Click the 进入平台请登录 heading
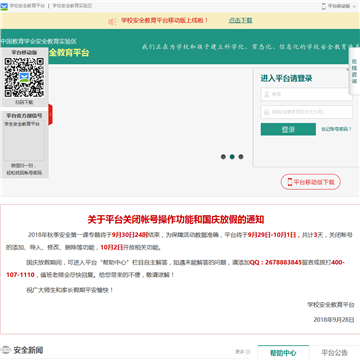This screenshot has height=360, width=360. 286,78
